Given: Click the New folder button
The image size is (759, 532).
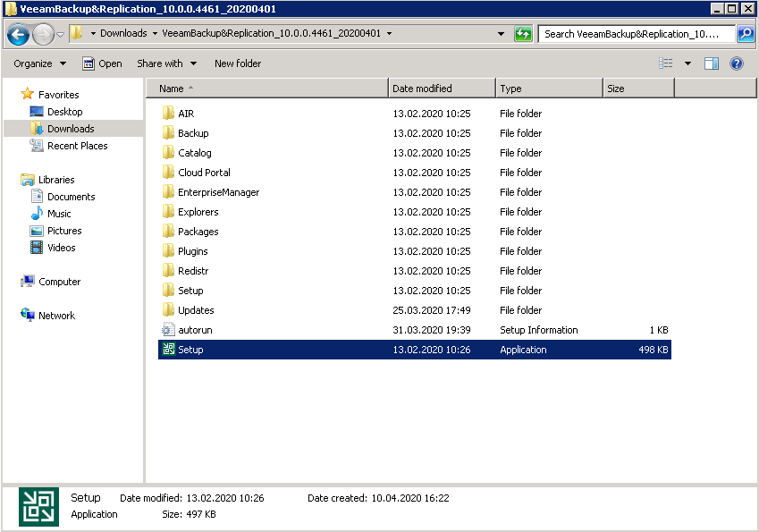Looking at the screenshot, I should (238, 63).
